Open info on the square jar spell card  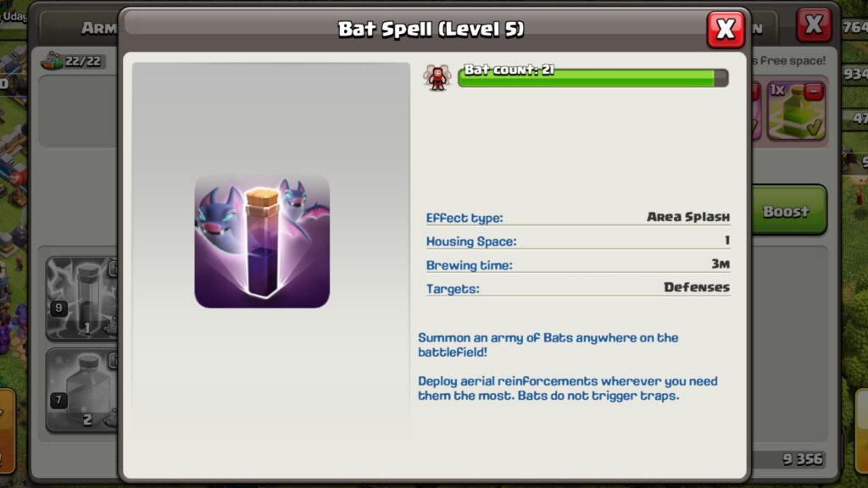coord(114,361)
